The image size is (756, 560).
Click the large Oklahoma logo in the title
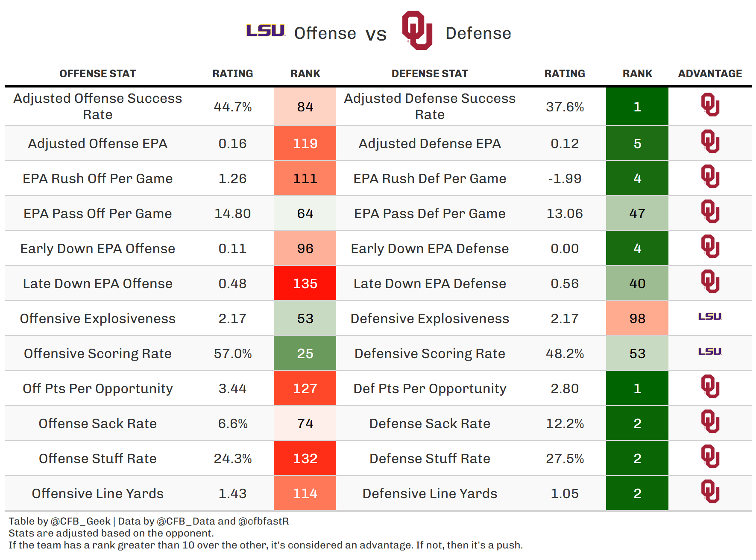click(417, 30)
